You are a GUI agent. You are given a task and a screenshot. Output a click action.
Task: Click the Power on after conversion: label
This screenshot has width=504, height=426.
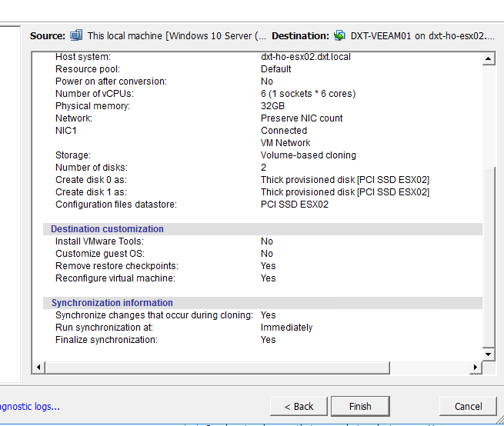point(111,82)
